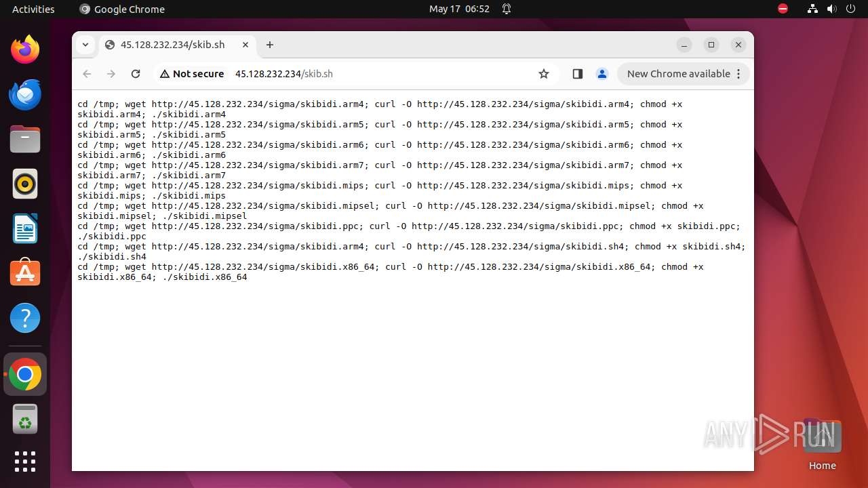Open Ubuntu Software store
The image size is (868, 488).
(25, 273)
